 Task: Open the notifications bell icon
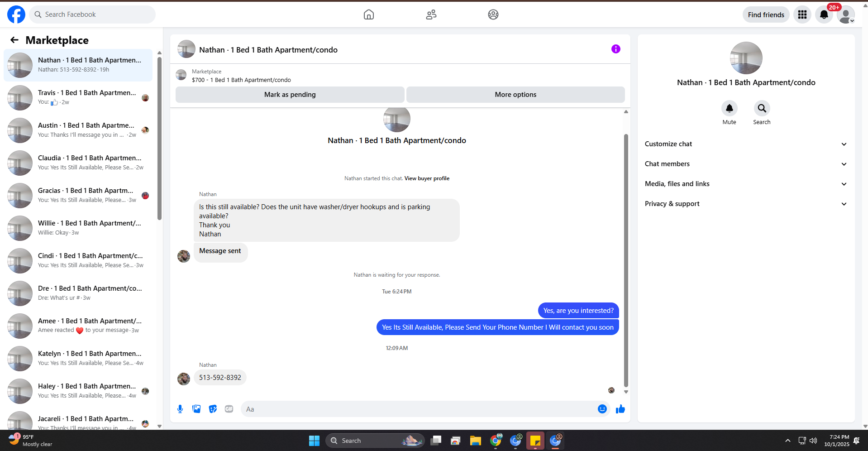[824, 14]
